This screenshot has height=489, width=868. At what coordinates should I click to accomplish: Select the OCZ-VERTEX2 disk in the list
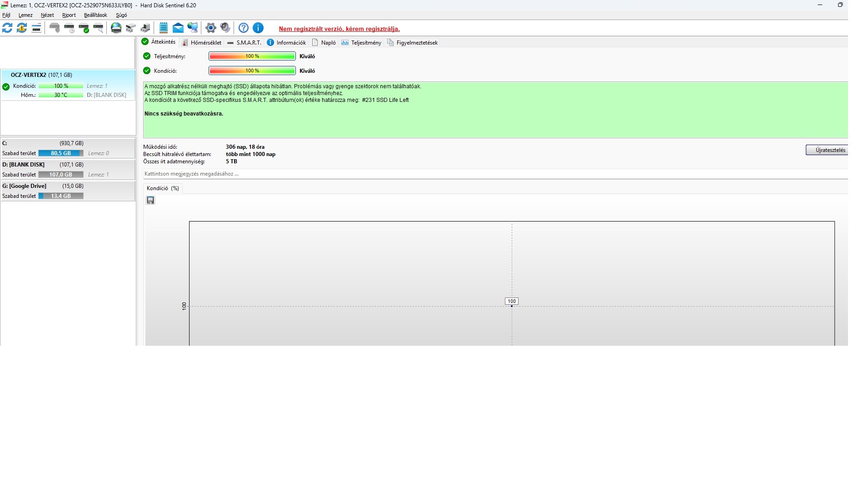68,85
